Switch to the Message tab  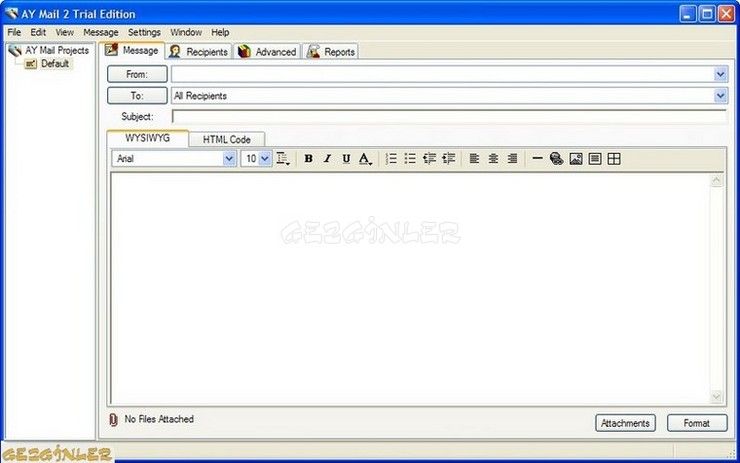132,51
